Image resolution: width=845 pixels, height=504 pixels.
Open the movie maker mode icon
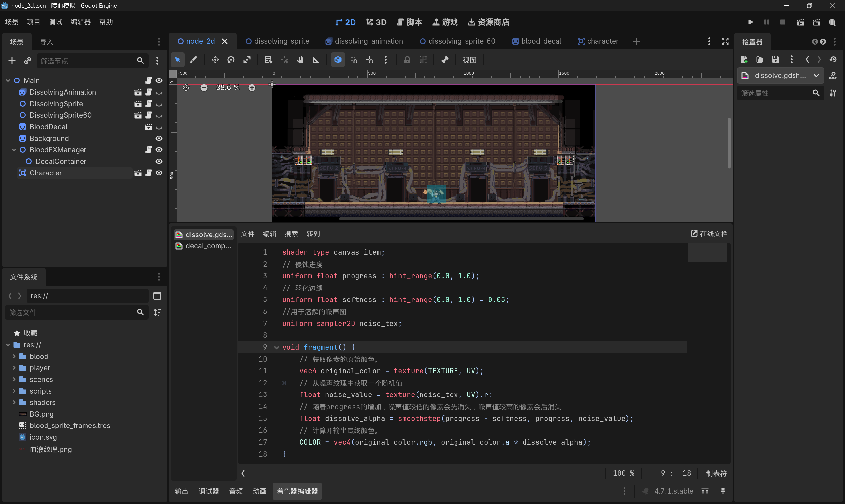coord(832,22)
